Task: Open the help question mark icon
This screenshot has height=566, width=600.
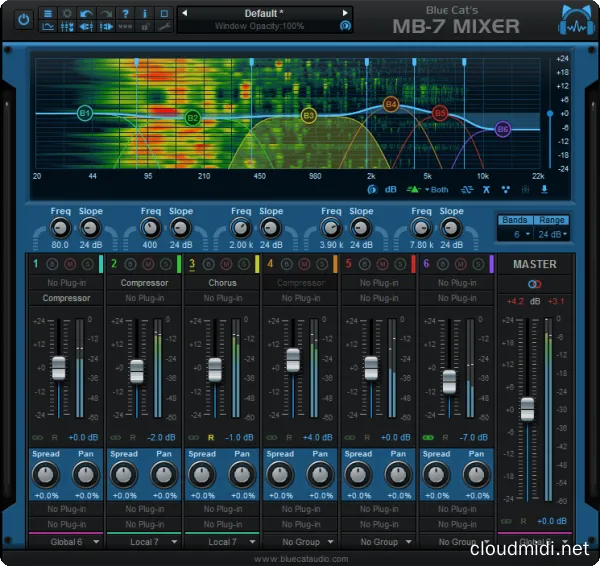Action: pos(124,14)
